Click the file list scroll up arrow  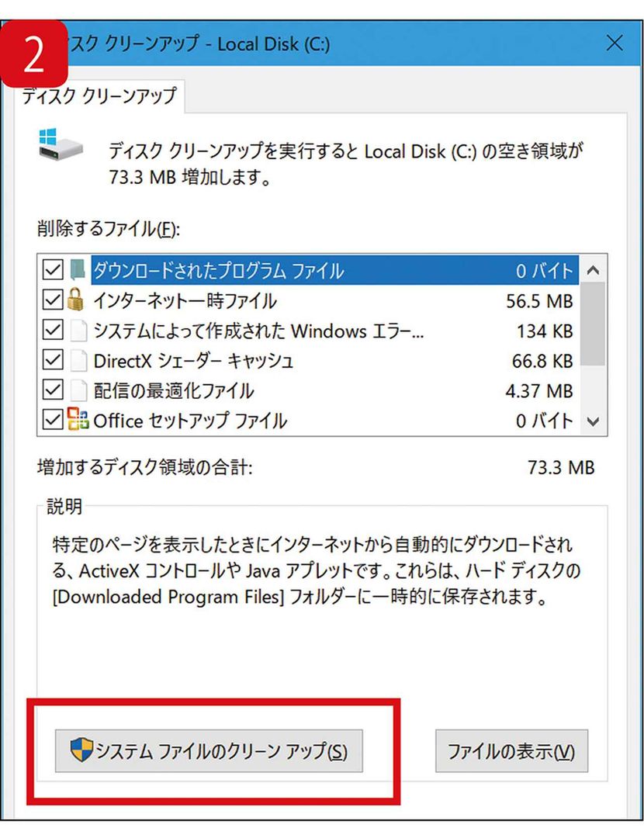pyautogui.click(x=593, y=270)
